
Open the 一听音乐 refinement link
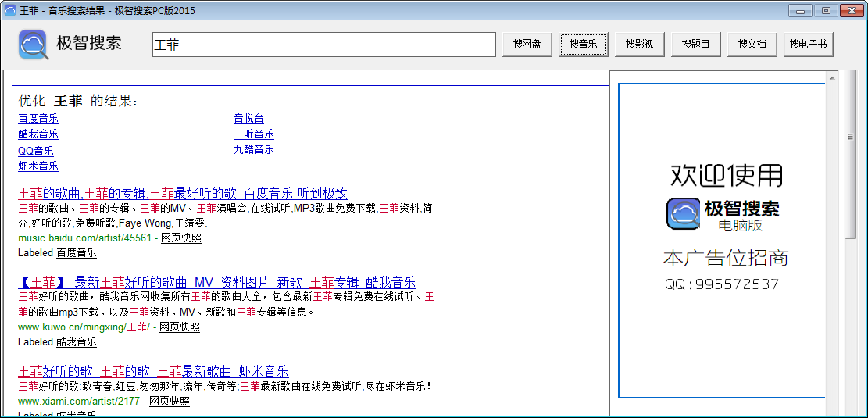point(254,134)
